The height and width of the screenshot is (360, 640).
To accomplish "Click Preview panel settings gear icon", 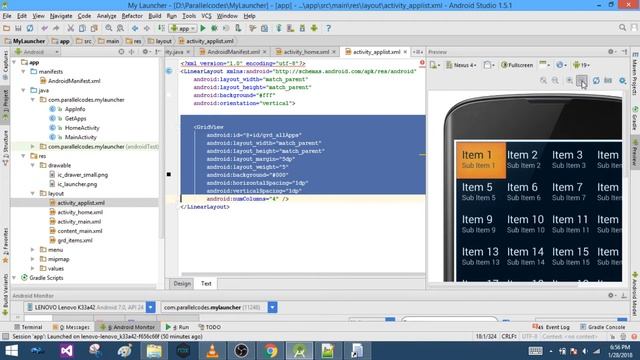I will [611, 52].
